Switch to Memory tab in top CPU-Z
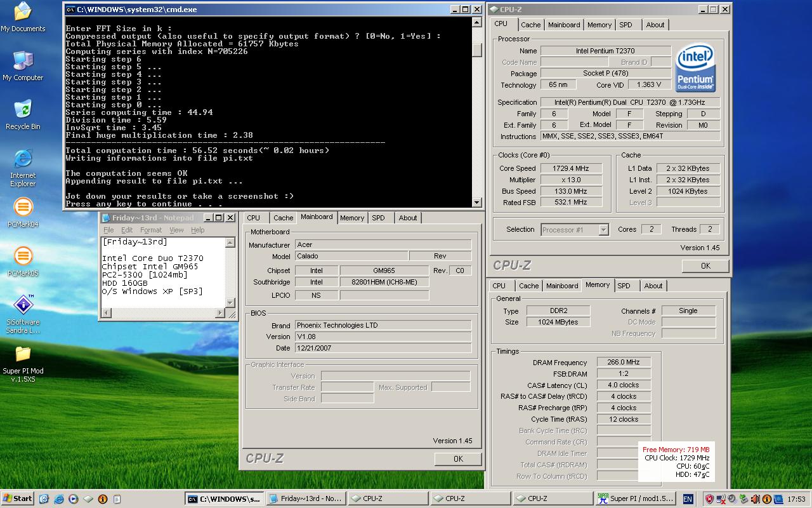Screen dimensions: 812x508 tap(599, 25)
